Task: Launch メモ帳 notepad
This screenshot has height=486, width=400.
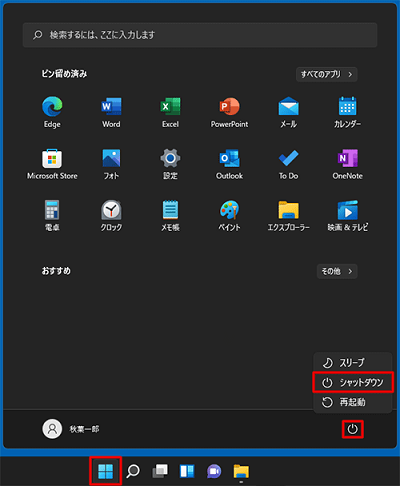Action: coord(170,216)
